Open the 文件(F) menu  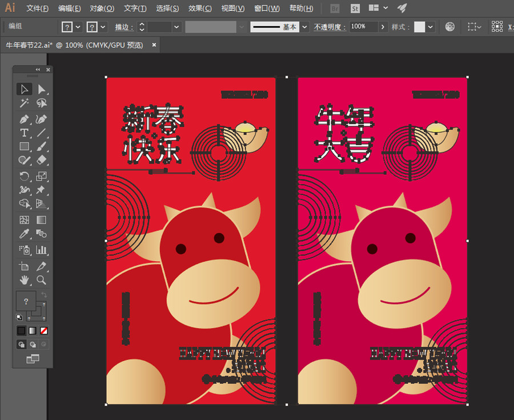point(37,8)
